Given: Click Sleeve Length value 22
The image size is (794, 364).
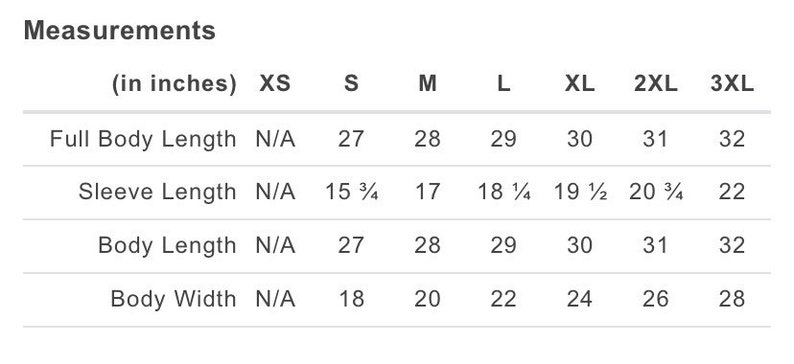Looking at the screenshot, I should pos(732,192).
